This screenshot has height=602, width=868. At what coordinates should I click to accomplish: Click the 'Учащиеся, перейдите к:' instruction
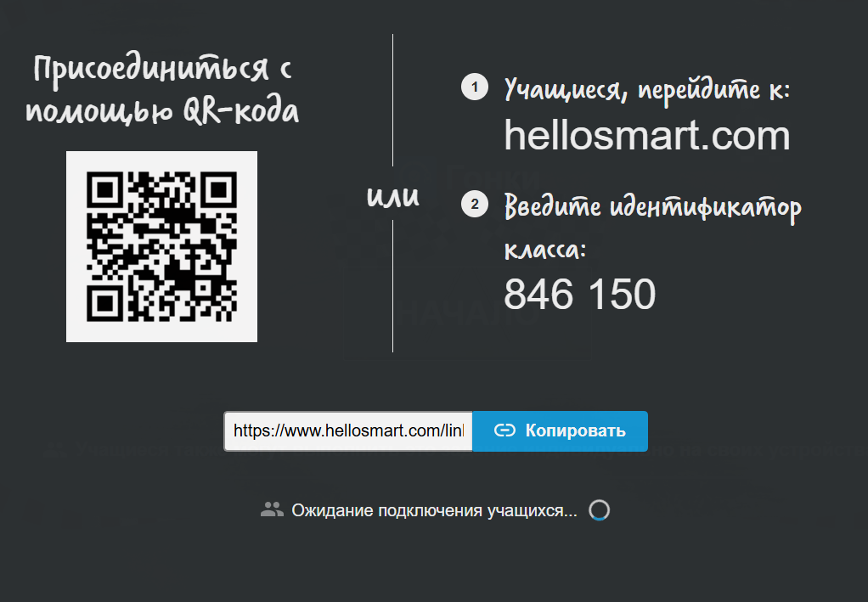(x=647, y=89)
